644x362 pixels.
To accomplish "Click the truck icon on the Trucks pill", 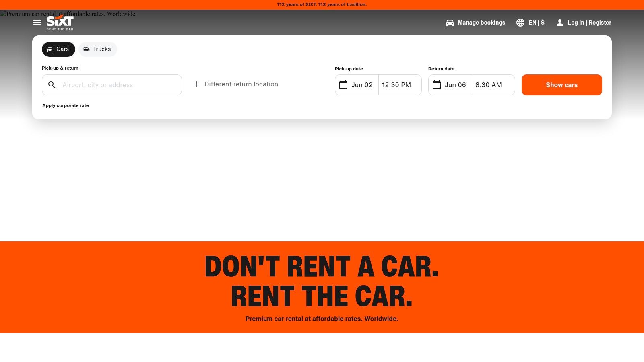I will tap(87, 49).
